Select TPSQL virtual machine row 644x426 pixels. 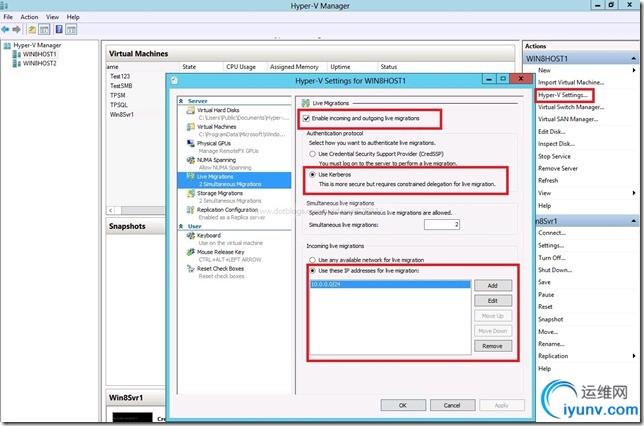pyautogui.click(x=119, y=105)
